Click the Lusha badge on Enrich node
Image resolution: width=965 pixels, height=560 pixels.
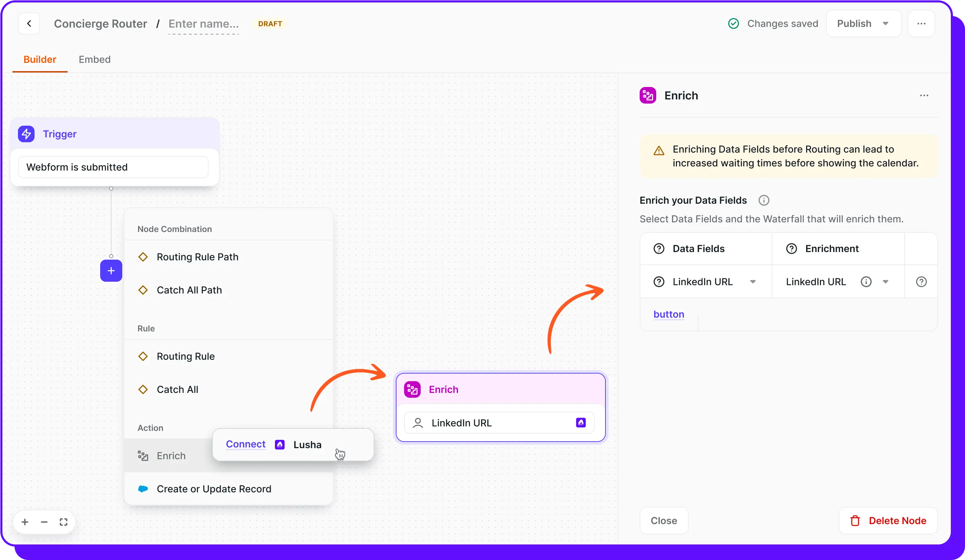coord(581,423)
